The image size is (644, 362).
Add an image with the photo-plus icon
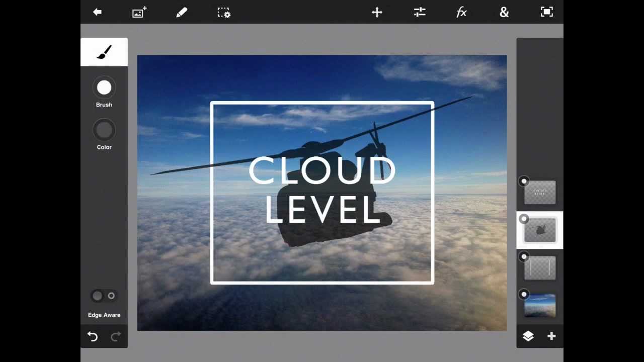(139, 12)
